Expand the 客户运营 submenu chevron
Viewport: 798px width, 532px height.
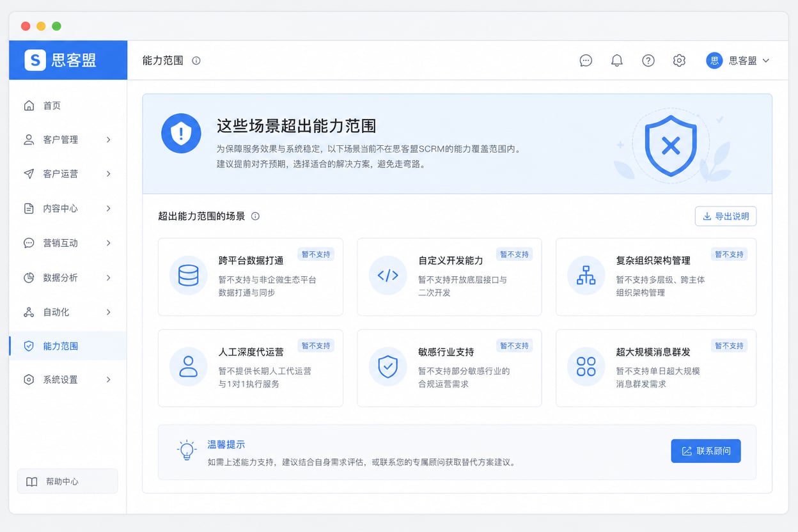[x=109, y=174]
